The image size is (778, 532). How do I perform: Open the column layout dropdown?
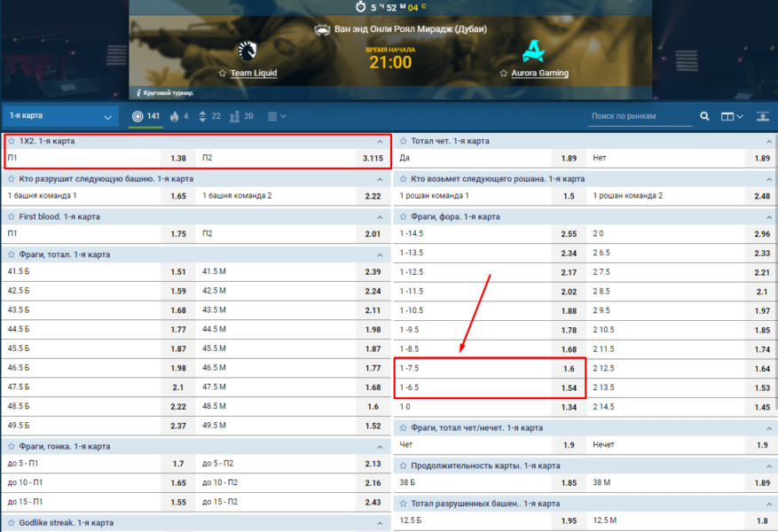pyautogui.click(x=732, y=116)
